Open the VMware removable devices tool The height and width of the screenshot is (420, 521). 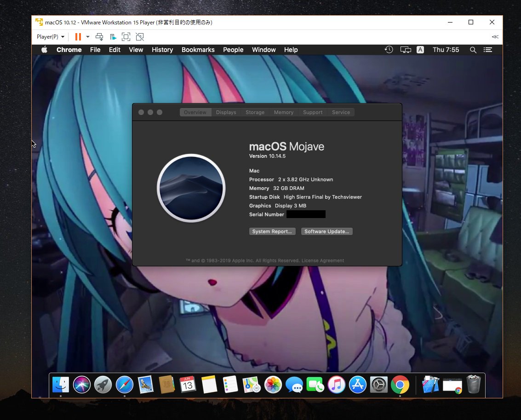113,37
